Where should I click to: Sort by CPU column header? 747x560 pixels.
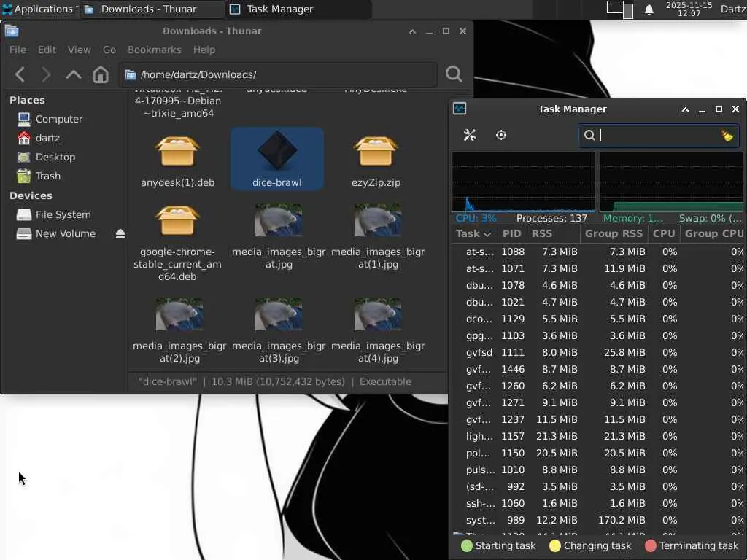point(664,234)
